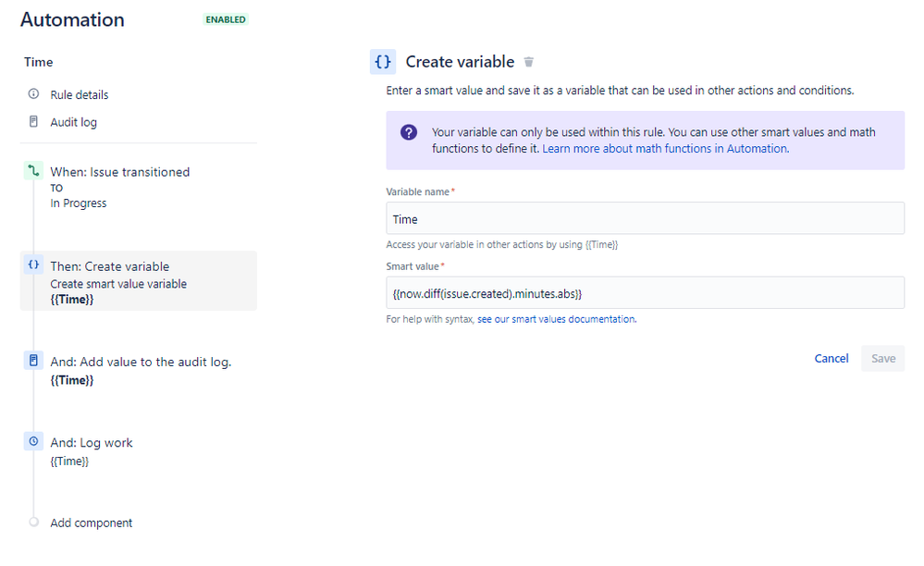This screenshot has height=566, width=924.
Task: Click the question mark help icon
Action: pyautogui.click(x=408, y=131)
